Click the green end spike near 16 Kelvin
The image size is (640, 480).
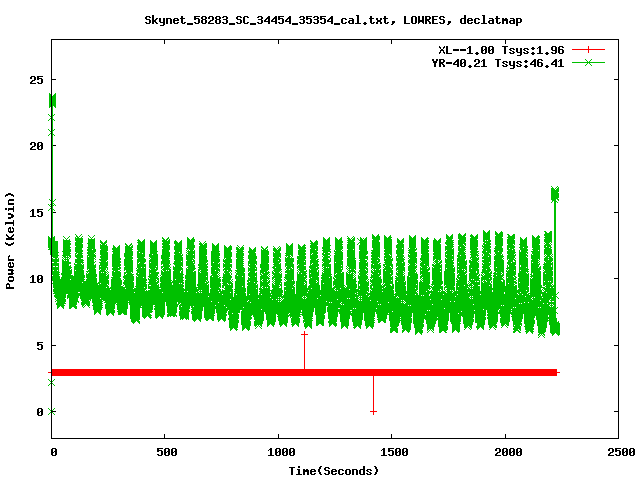pos(555,194)
